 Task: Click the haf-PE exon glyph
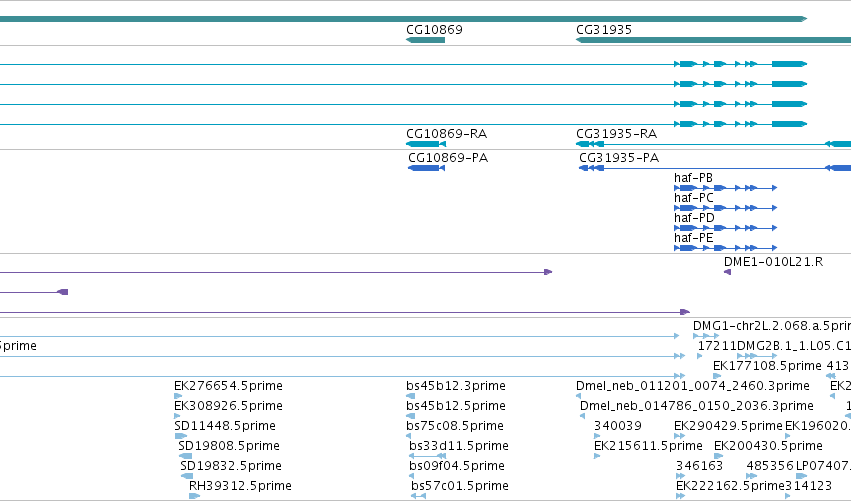coord(726,248)
